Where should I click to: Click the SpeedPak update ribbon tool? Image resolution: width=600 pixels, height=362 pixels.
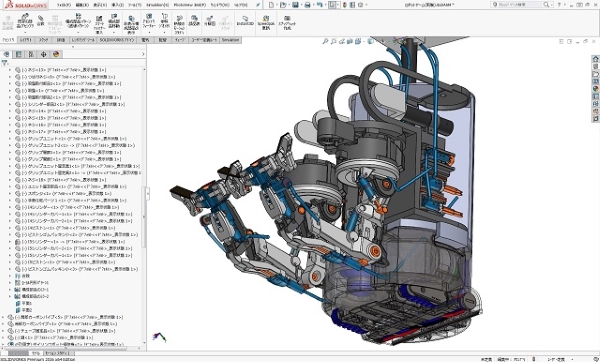(266, 23)
